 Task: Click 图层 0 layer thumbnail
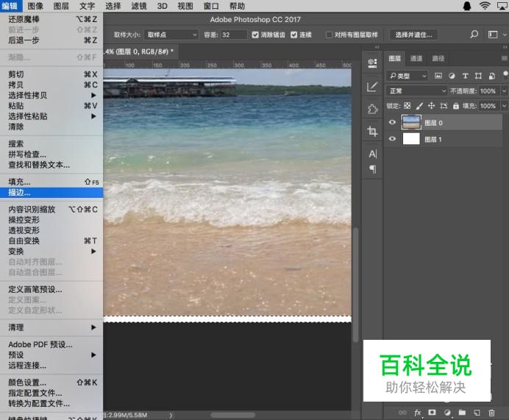(411, 122)
